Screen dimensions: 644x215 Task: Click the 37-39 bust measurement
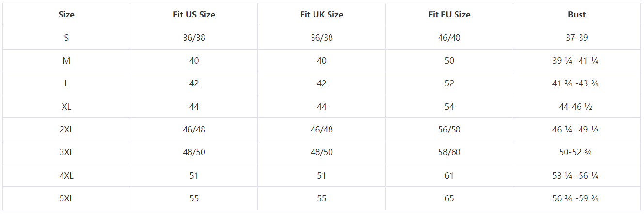[577, 38]
